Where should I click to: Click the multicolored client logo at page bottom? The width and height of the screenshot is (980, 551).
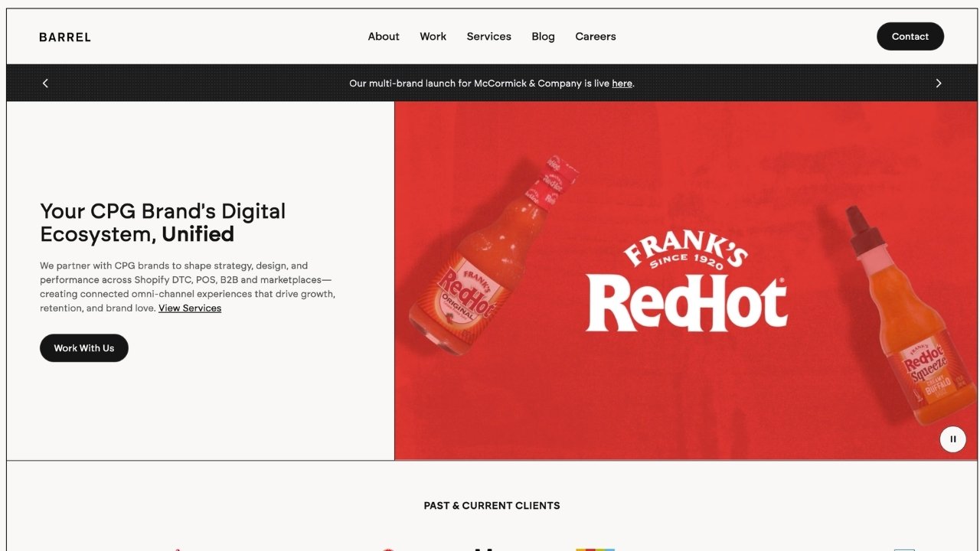coord(595,549)
